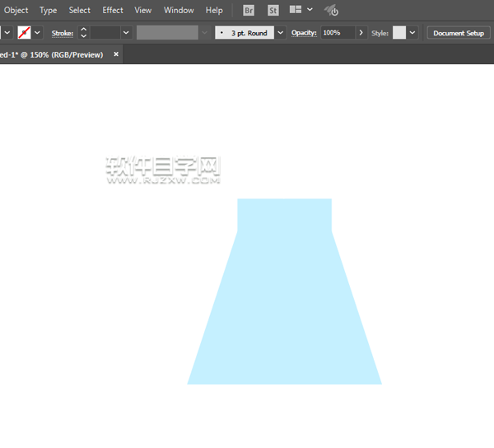Open the stroke color dropdown arrow

(x=38, y=33)
